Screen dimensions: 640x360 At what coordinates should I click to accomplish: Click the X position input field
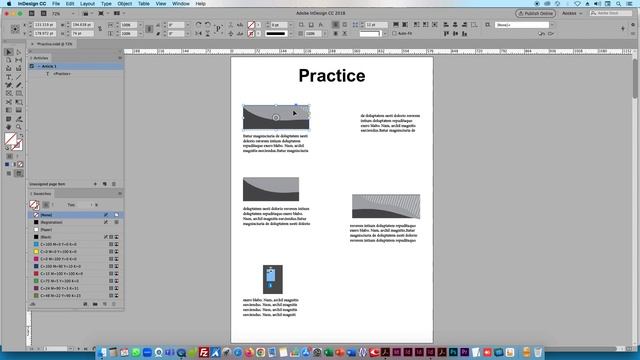tap(44, 25)
